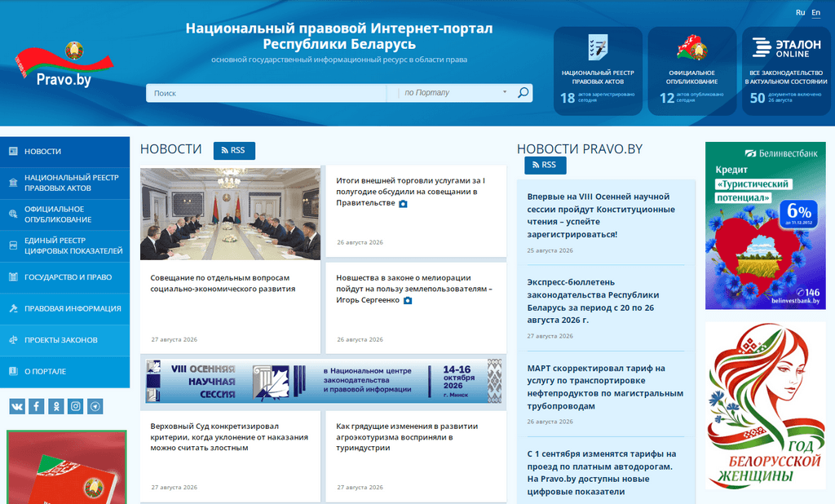Click RSS button under Новости Pravo.by
The width and height of the screenshot is (835, 504).
coord(546,166)
